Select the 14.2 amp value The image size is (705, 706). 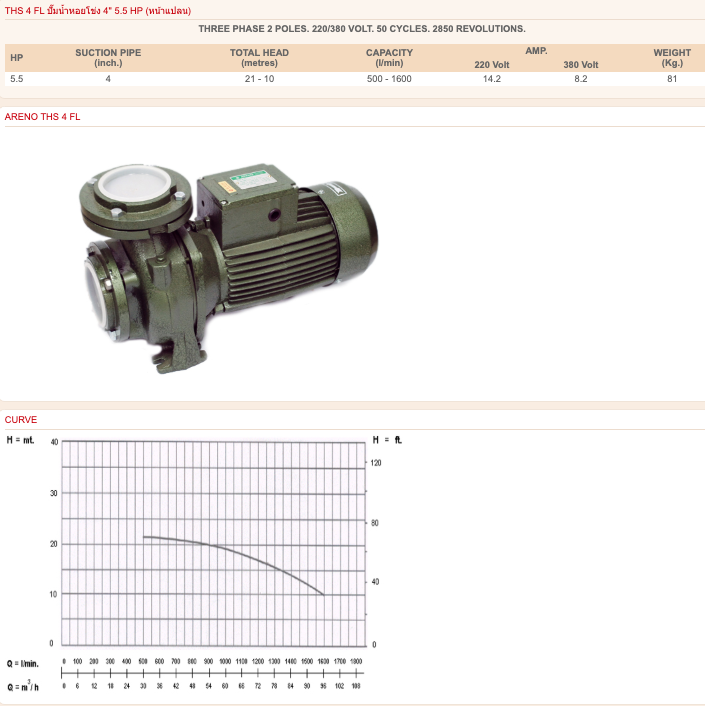pyautogui.click(x=492, y=79)
